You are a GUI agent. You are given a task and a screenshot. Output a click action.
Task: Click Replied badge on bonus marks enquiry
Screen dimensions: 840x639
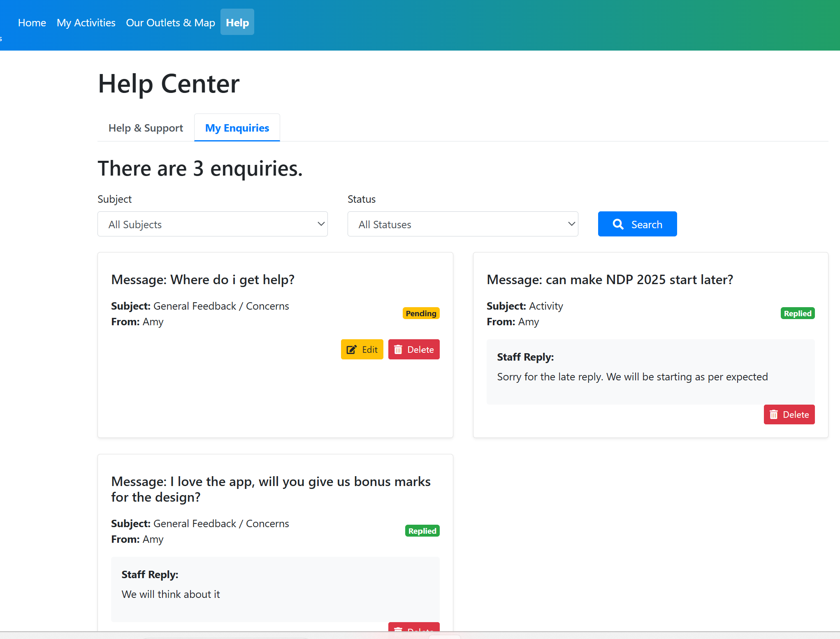point(422,531)
